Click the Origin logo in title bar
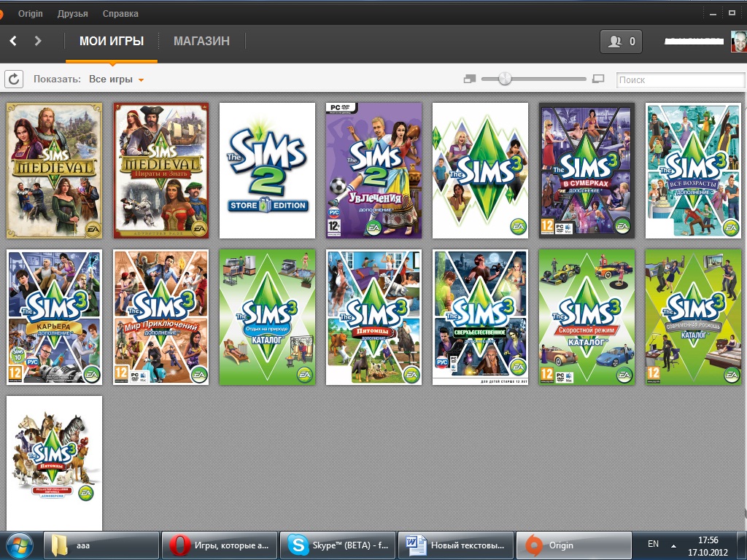747x560 pixels. [1, 13]
